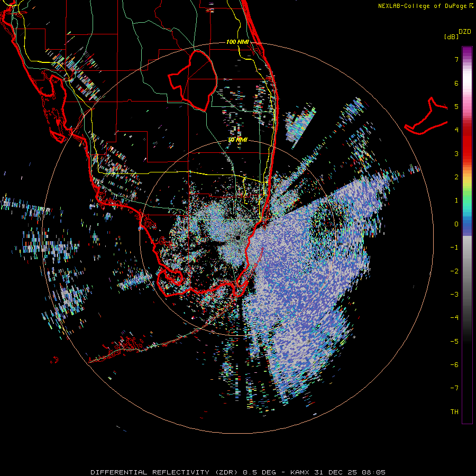This screenshot has height=476, width=476.
Task: Select the -3 tick label on the color scale
Action: 454,295
